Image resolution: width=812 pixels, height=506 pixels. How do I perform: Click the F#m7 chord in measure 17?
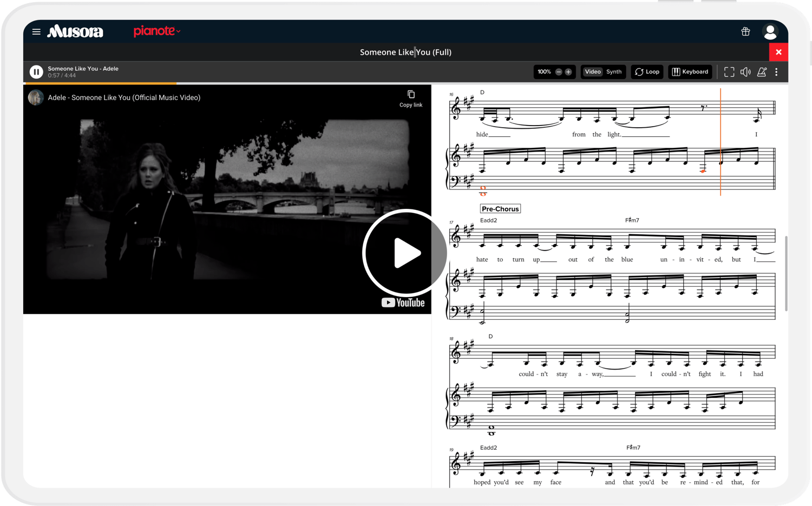point(632,220)
